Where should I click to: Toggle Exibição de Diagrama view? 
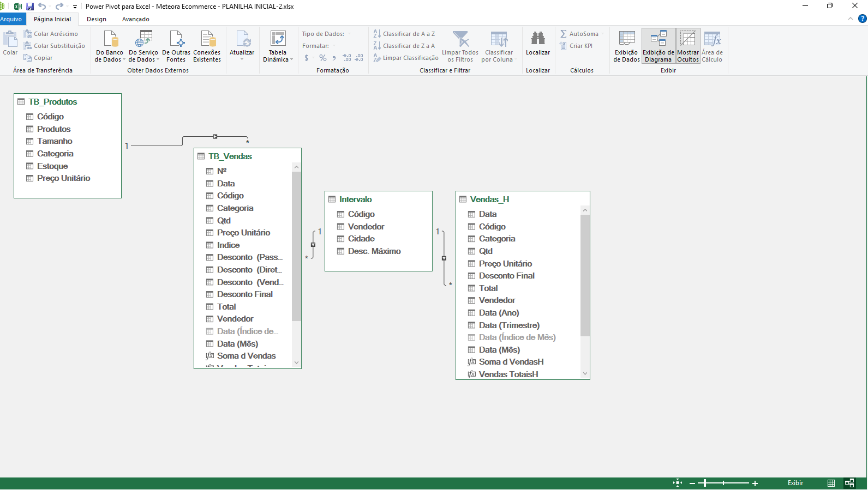click(x=659, y=47)
